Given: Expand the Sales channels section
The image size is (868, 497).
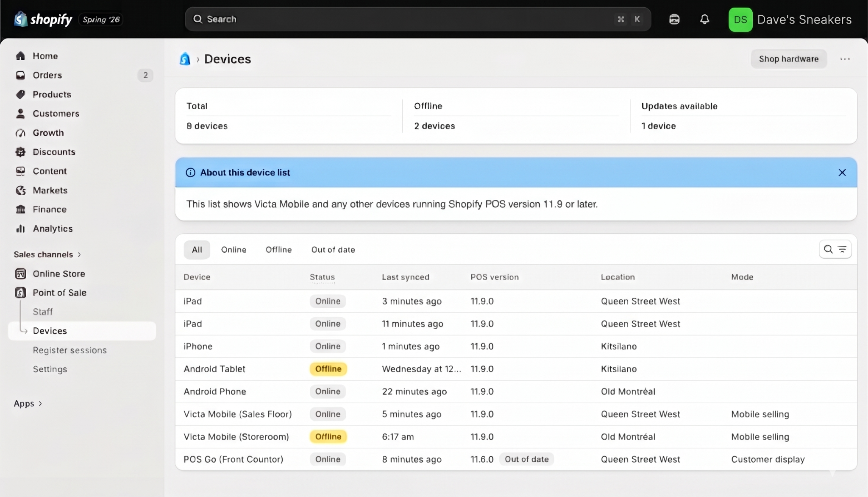Looking at the screenshot, I should point(47,254).
